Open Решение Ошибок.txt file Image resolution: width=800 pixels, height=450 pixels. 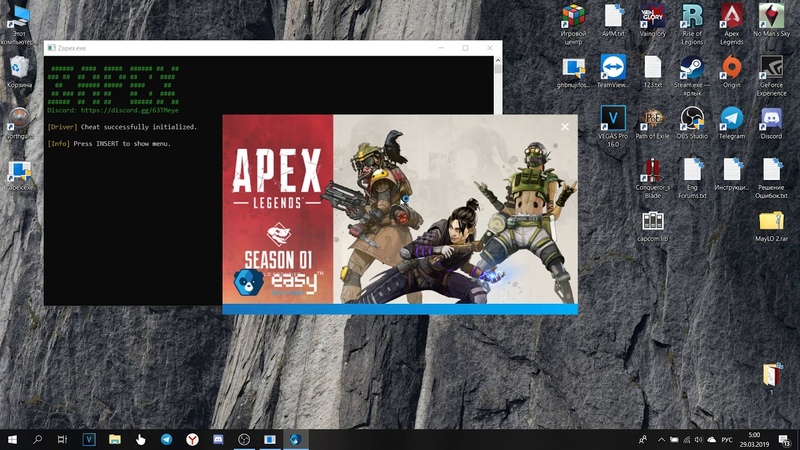[771, 177]
